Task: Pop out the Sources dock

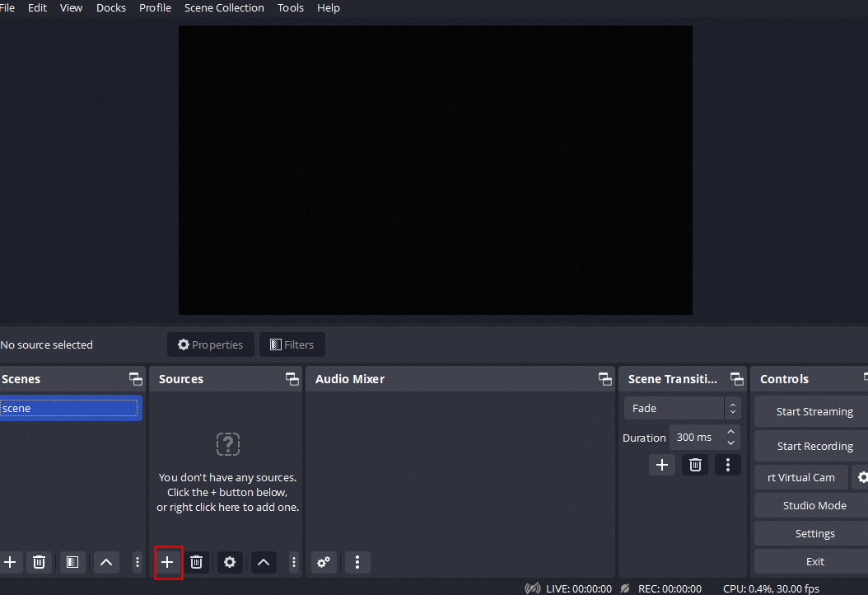Action: (292, 379)
